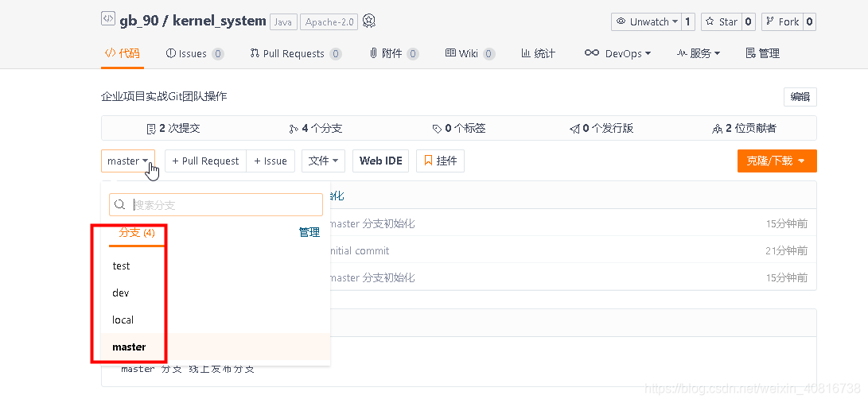Click the 服务 pulse icon
The width and height of the screenshot is (868, 403).
click(682, 53)
